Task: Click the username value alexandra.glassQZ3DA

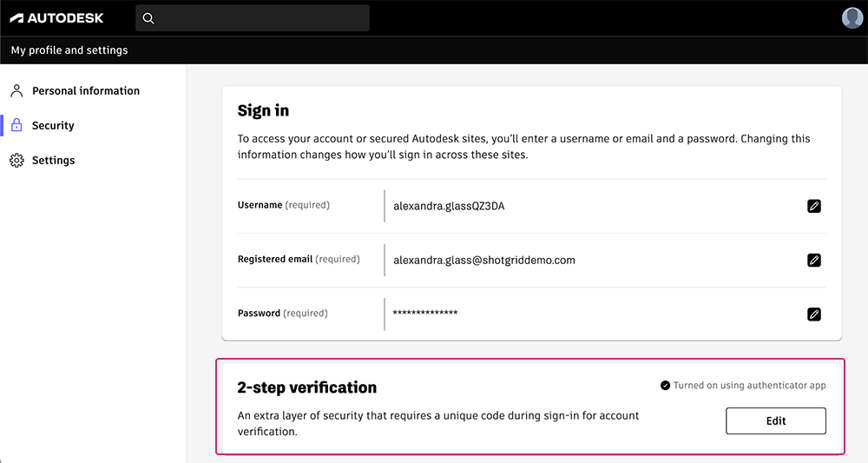Action: pos(449,206)
